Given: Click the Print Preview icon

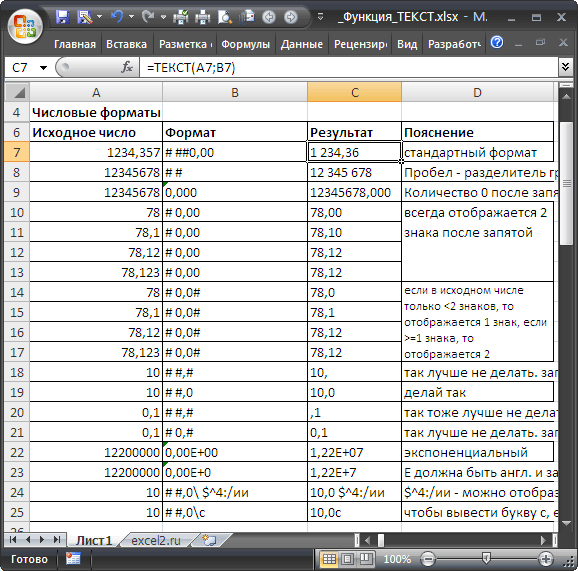Looking at the screenshot, I should 224,17.
